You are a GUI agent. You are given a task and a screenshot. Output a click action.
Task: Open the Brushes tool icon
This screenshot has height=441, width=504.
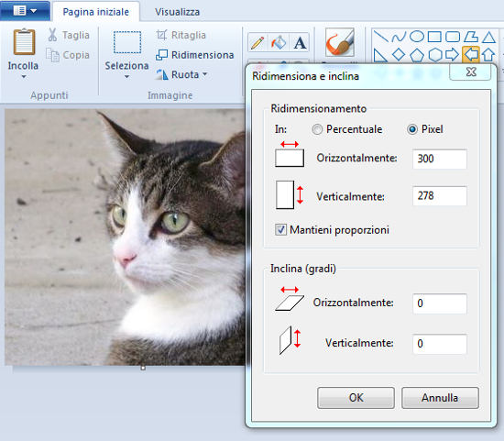pos(340,42)
